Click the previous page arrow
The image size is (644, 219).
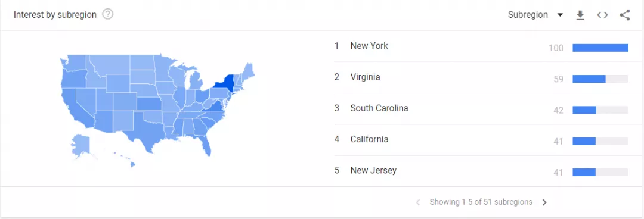[x=418, y=202]
